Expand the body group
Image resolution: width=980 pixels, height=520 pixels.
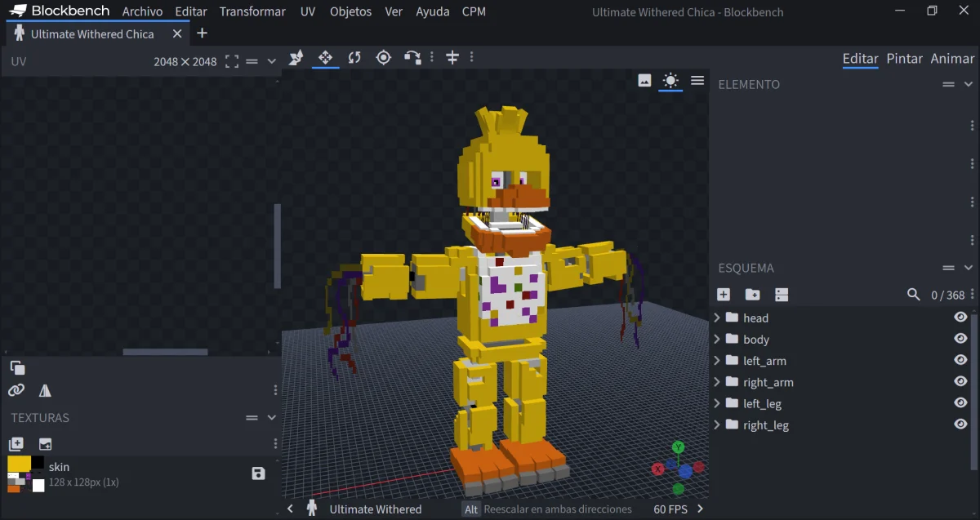point(717,339)
